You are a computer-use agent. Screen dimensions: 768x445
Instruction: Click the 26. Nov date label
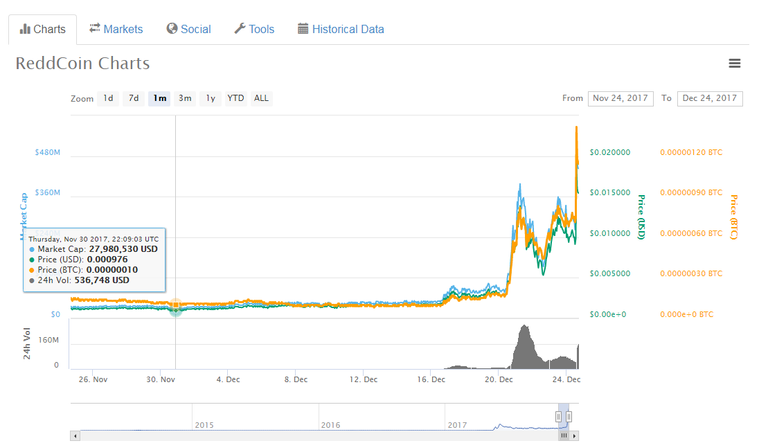click(x=93, y=379)
